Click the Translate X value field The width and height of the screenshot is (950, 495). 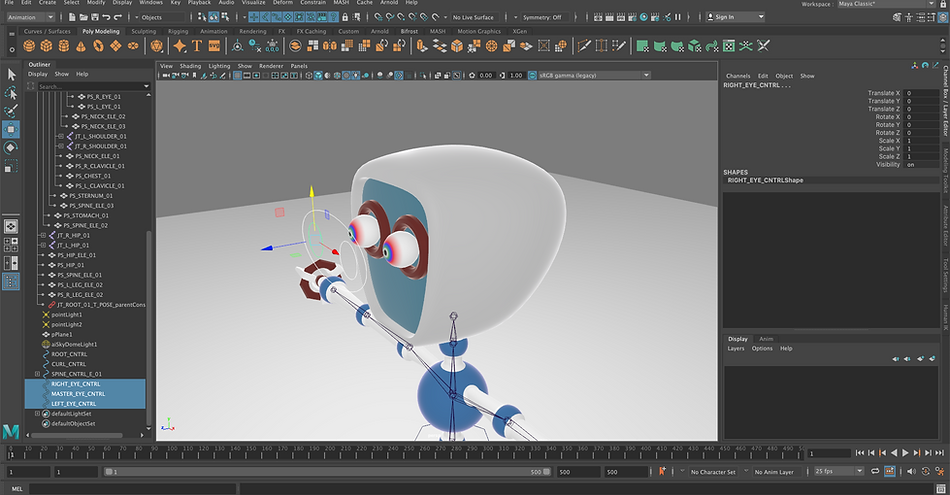pyautogui.click(x=922, y=93)
